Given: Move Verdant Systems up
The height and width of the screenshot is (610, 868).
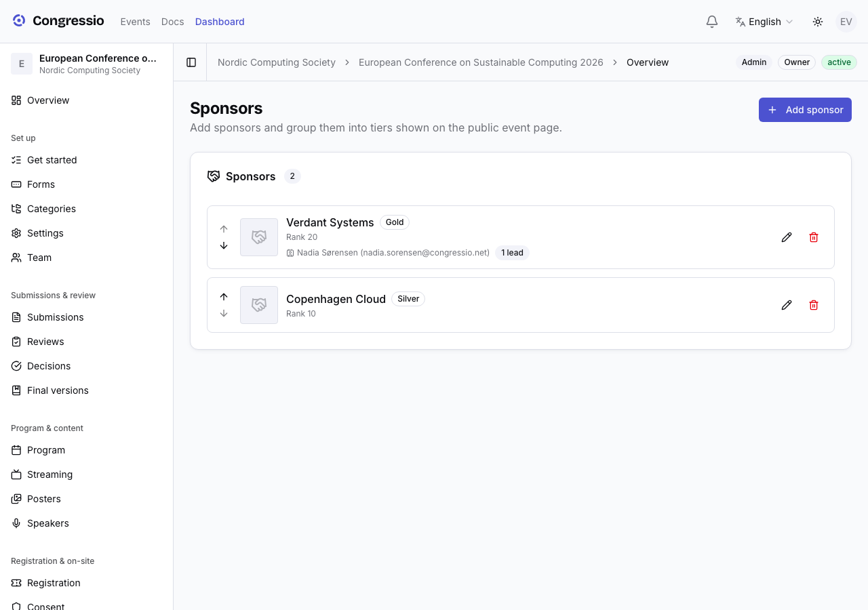Looking at the screenshot, I should pos(224,229).
